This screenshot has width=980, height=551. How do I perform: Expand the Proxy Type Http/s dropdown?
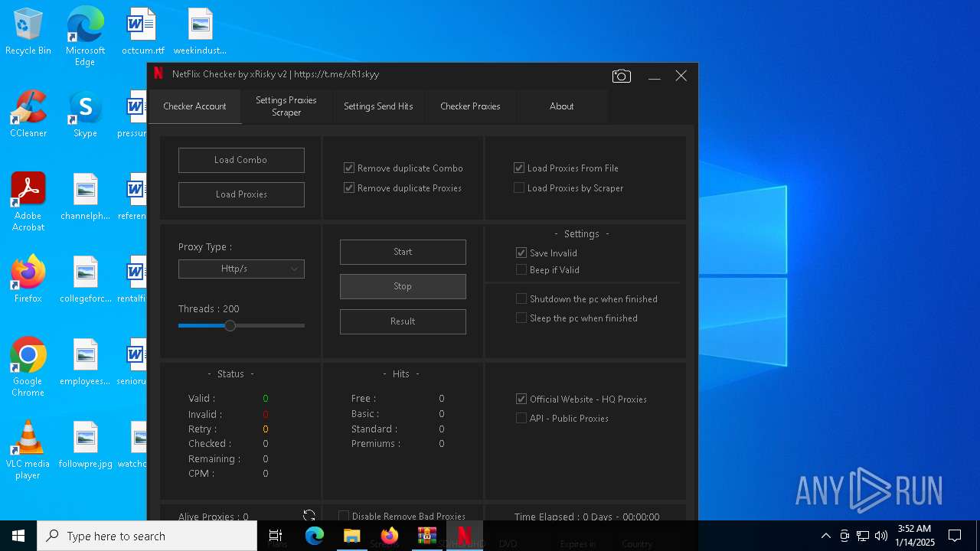point(241,269)
